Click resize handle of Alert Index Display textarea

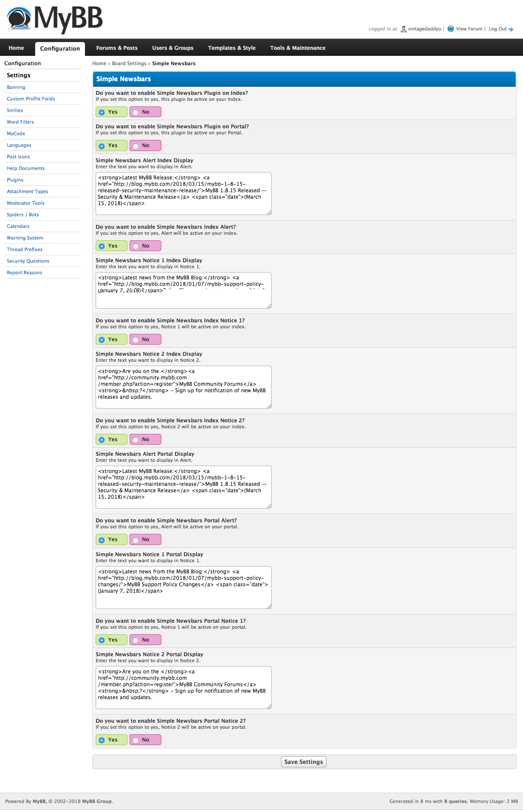(269, 212)
